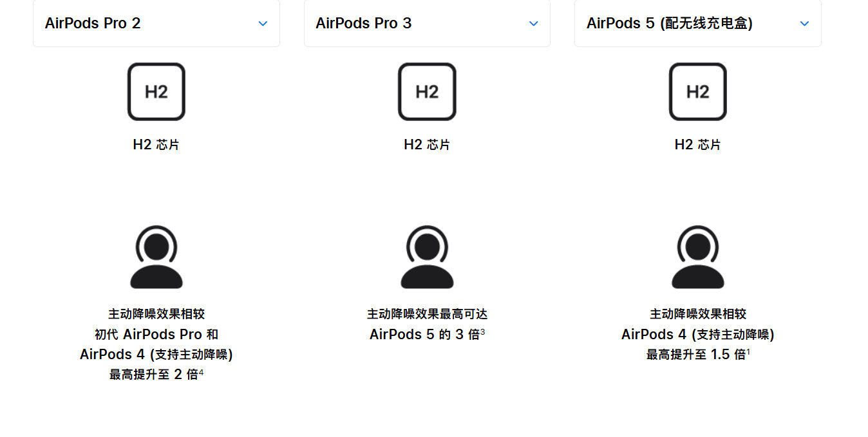This screenshot has height=437, width=868.
Task: Open footnote 3 after AirPods 5 的 3 倍
Action: 482,331
